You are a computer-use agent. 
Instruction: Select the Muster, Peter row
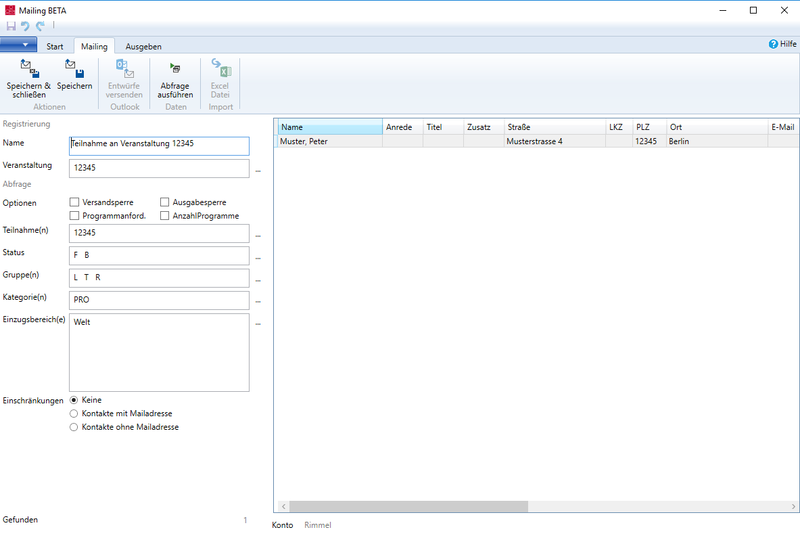click(x=538, y=141)
